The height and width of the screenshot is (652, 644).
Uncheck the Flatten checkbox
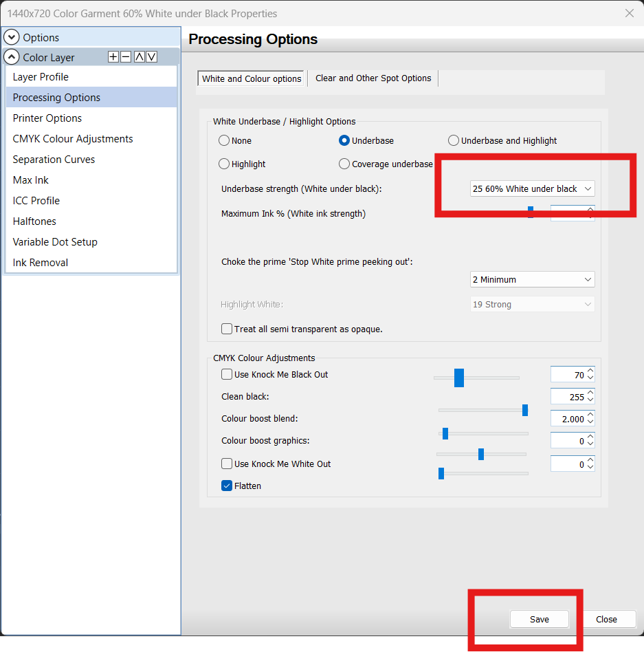(x=227, y=486)
